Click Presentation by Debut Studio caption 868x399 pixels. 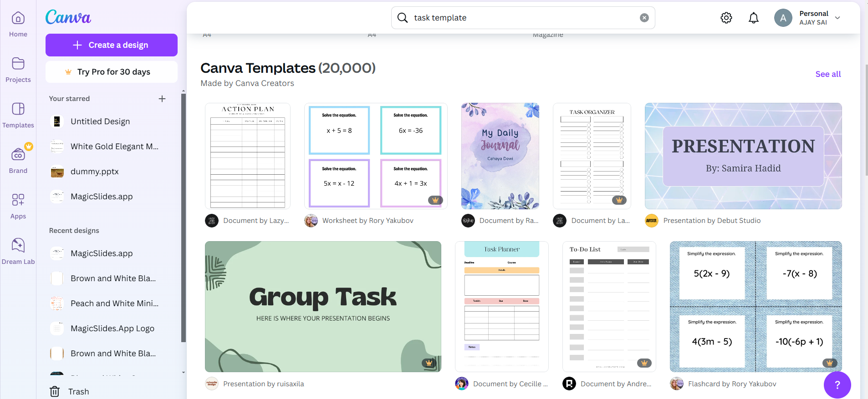pyautogui.click(x=712, y=221)
